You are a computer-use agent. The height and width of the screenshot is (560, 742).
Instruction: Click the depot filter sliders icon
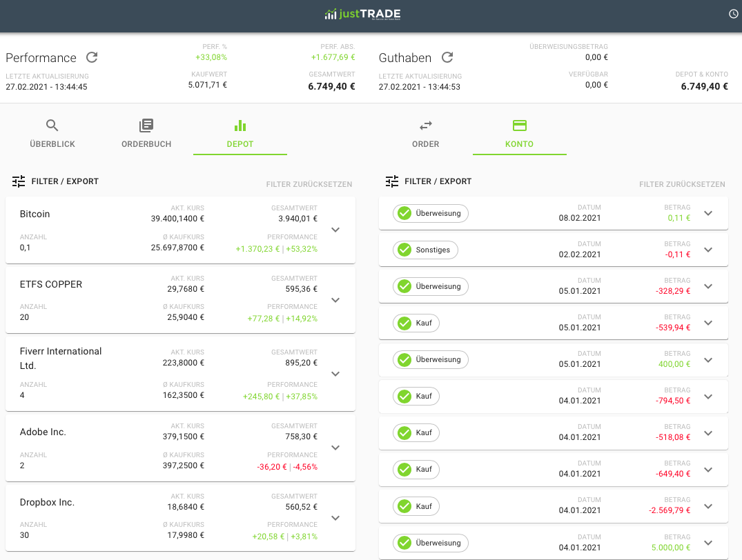pyautogui.click(x=19, y=181)
